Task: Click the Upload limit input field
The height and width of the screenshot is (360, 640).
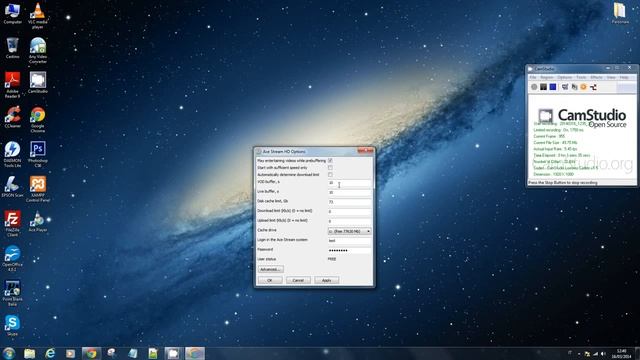Action: 349,221
